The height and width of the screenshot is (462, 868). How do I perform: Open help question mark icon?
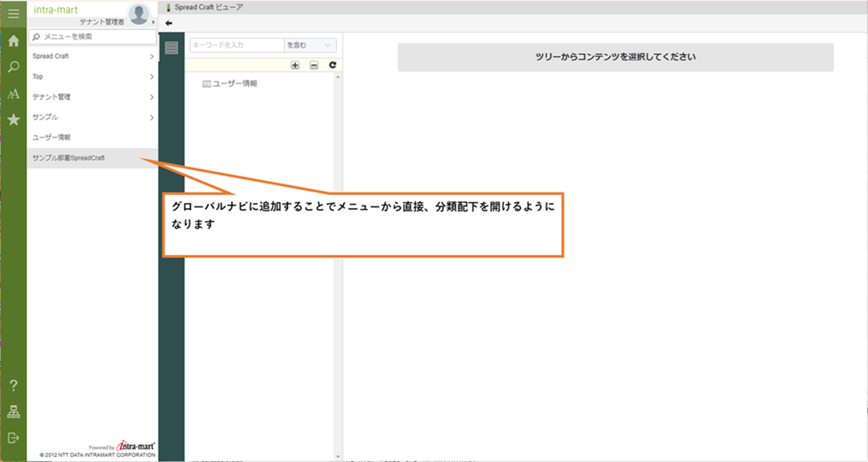click(x=14, y=386)
